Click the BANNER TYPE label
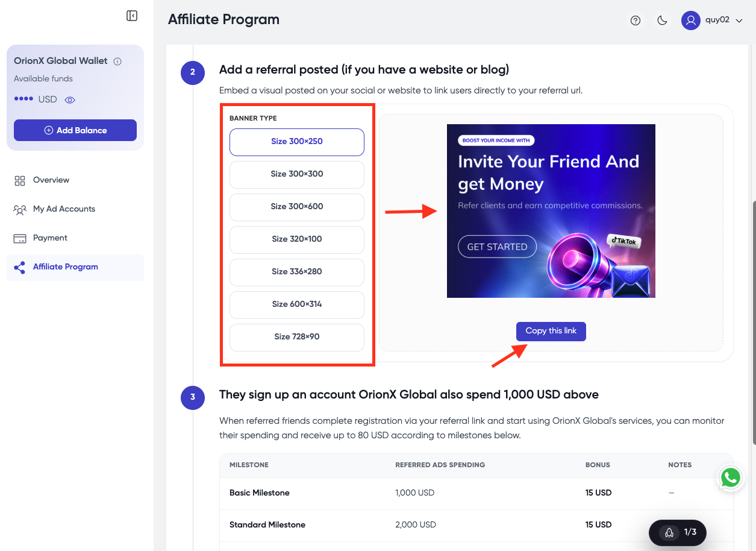The width and height of the screenshot is (756, 551). point(253,118)
